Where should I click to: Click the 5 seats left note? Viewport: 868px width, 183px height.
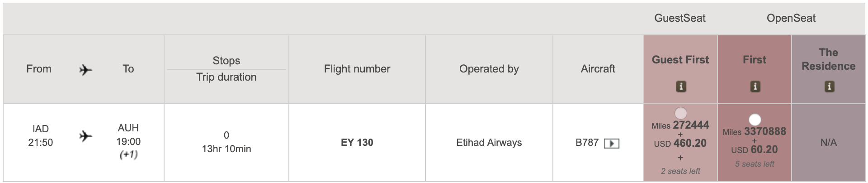(x=755, y=164)
